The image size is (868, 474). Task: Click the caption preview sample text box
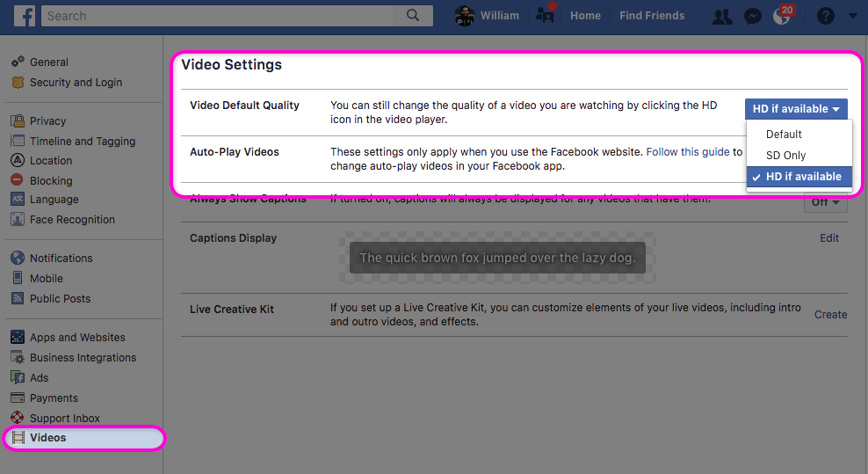point(497,258)
